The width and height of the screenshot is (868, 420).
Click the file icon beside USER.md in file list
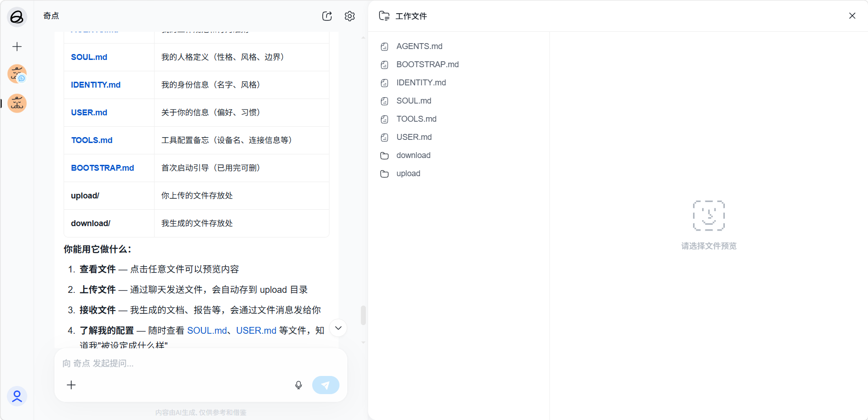pyautogui.click(x=384, y=137)
